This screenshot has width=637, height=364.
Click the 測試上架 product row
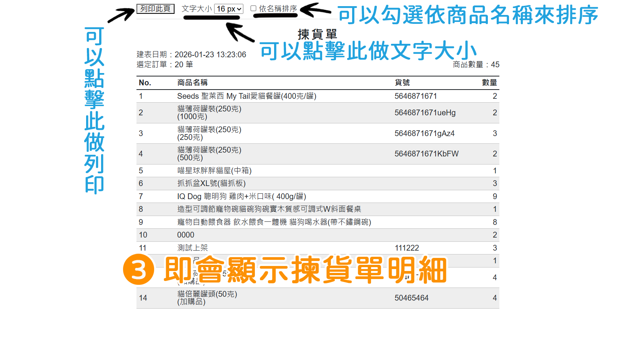click(x=192, y=248)
